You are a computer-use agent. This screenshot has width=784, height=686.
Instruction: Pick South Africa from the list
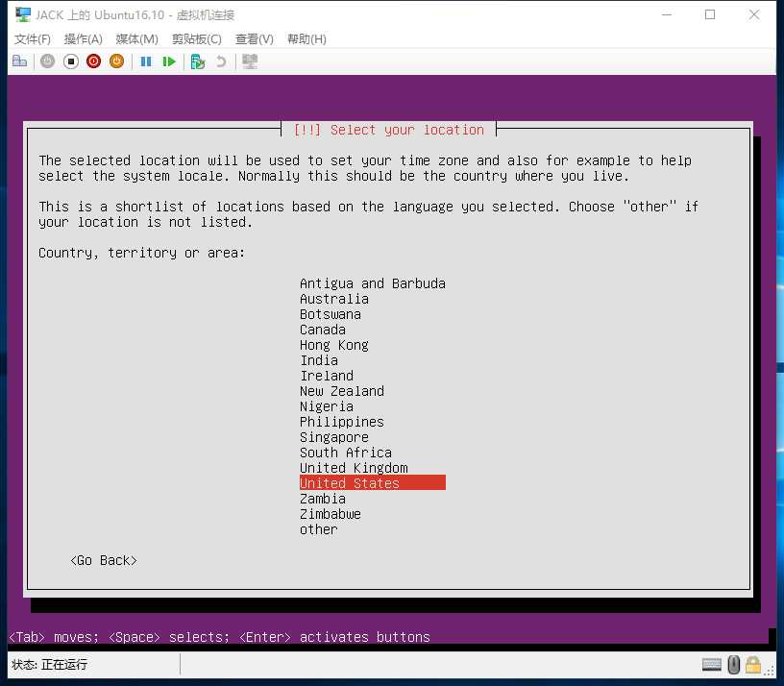373,453
